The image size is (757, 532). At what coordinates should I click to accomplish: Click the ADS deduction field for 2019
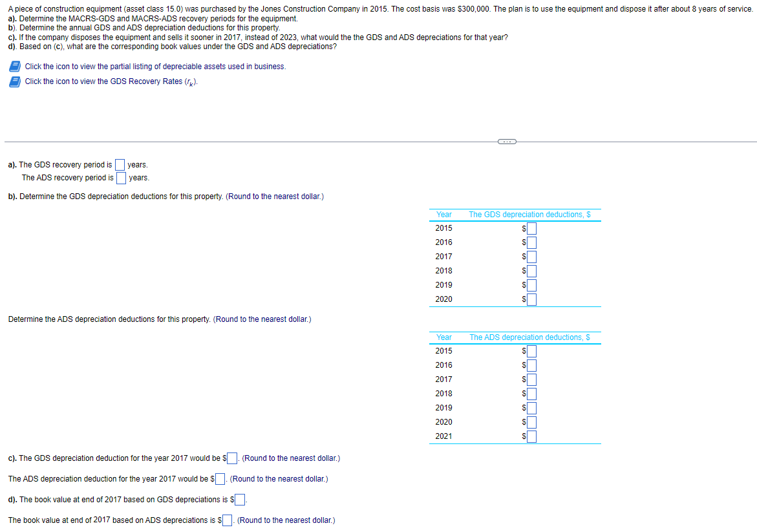[531, 409]
